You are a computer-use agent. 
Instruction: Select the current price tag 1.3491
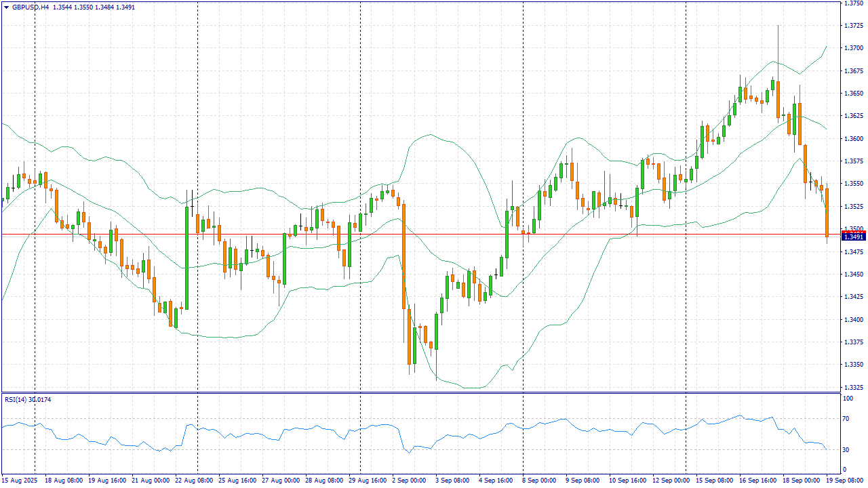[x=852, y=236]
